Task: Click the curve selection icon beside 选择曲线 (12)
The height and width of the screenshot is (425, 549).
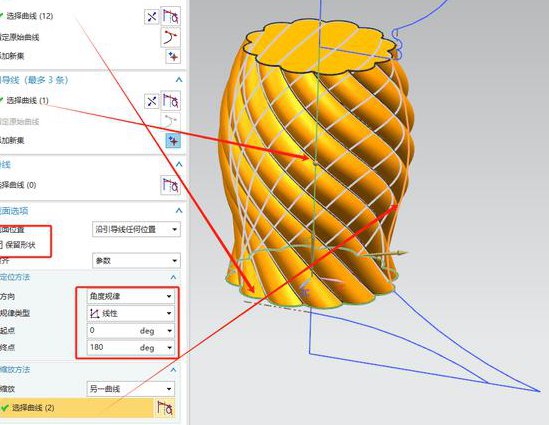Action: (x=171, y=16)
